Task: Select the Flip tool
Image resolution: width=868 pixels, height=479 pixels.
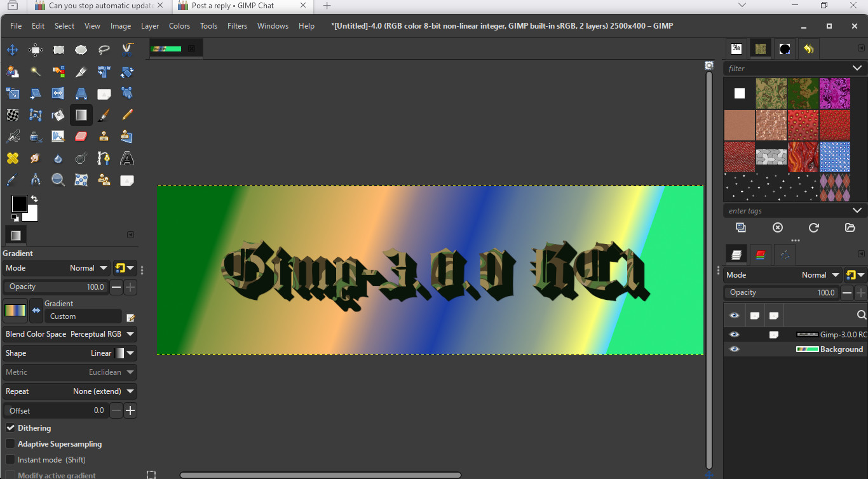Action: point(58,93)
